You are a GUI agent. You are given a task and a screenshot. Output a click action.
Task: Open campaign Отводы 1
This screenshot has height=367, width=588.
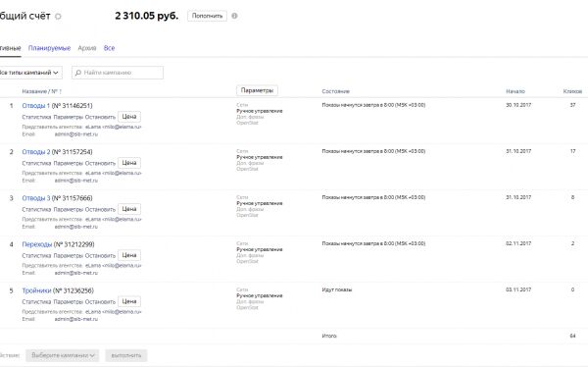36,106
